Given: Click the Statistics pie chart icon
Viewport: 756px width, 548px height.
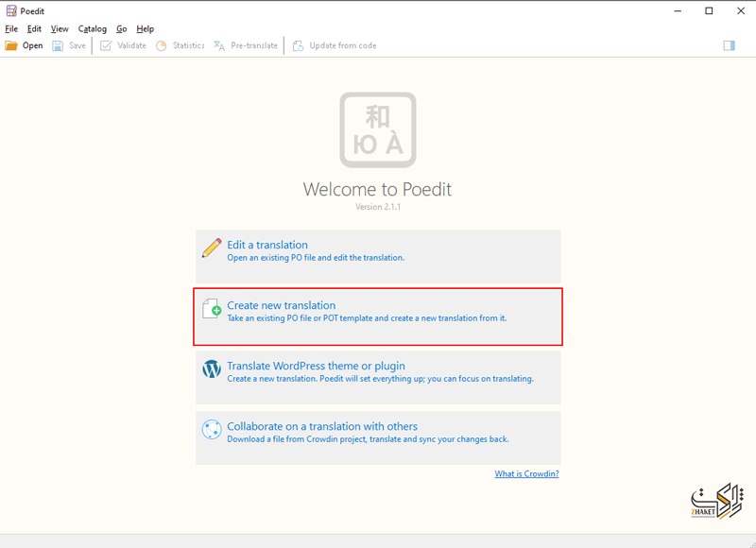Looking at the screenshot, I should click(161, 45).
